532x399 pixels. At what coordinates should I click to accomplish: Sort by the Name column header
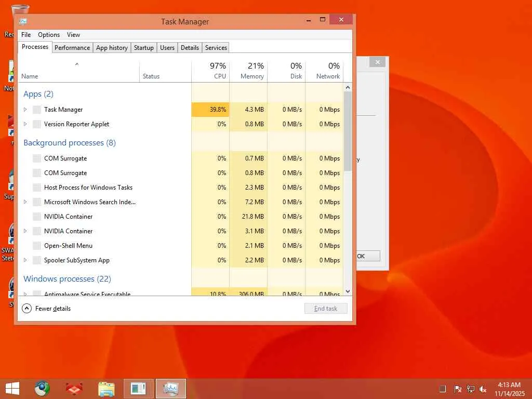coord(78,71)
